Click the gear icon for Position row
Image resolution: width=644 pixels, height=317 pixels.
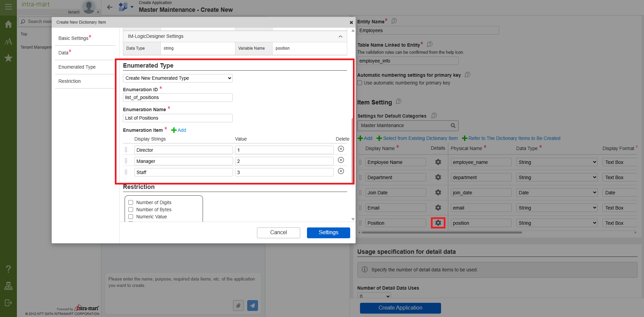click(438, 223)
